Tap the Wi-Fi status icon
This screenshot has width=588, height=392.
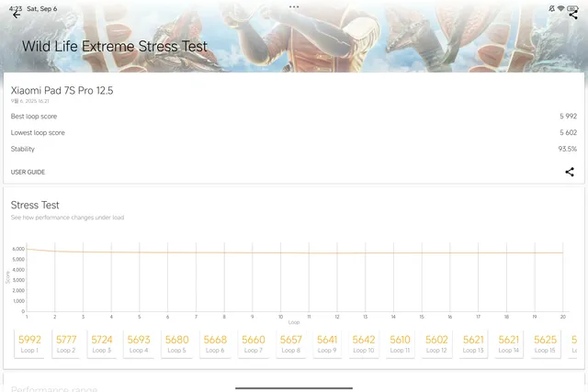560,7
